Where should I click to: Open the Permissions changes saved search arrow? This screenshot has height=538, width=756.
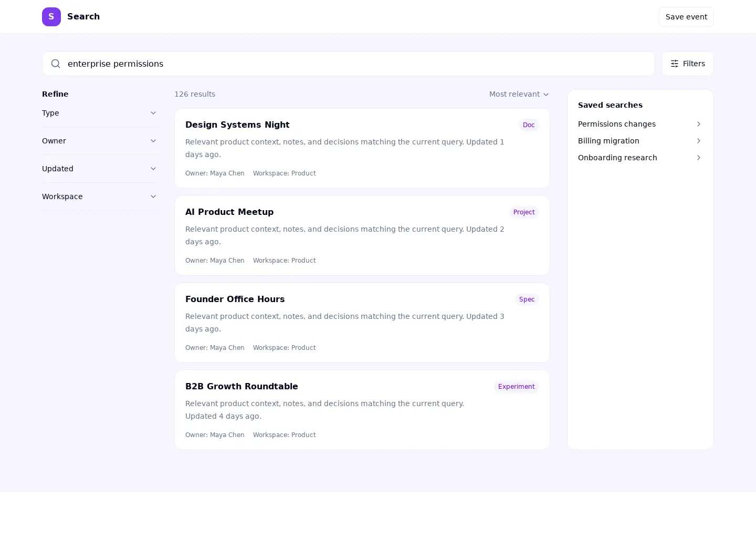[x=698, y=124]
